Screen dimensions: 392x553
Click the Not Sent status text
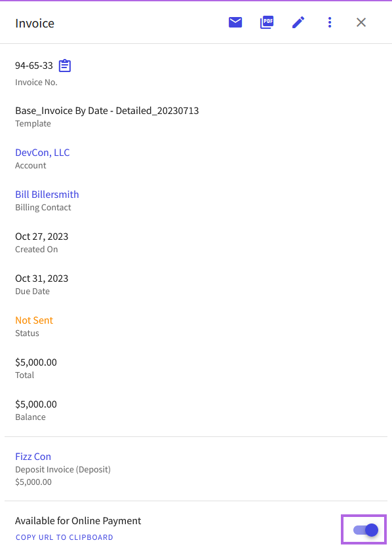click(34, 320)
